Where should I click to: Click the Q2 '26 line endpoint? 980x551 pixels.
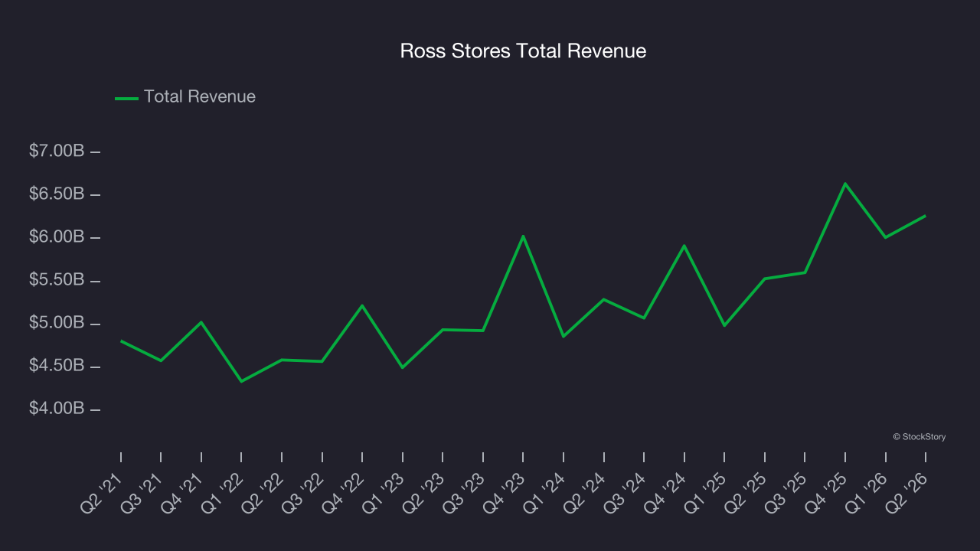[x=925, y=216]
